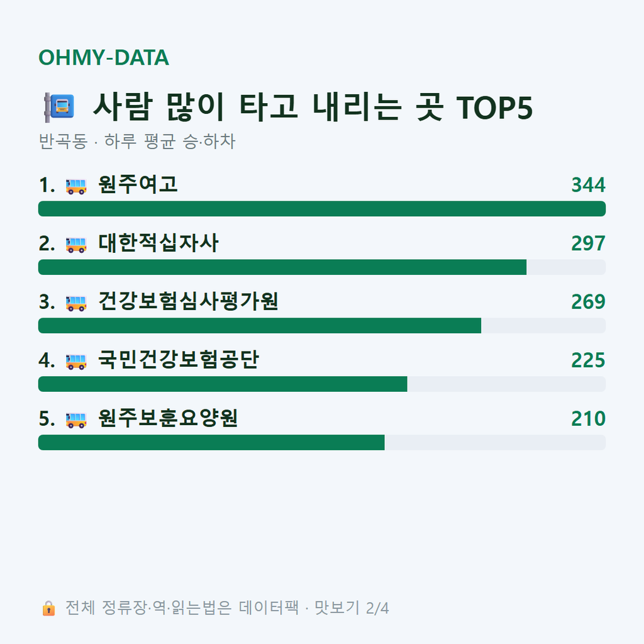Click the bus icon next to 원주여고
Screen dimensions: 644x644
click(76, 186)
